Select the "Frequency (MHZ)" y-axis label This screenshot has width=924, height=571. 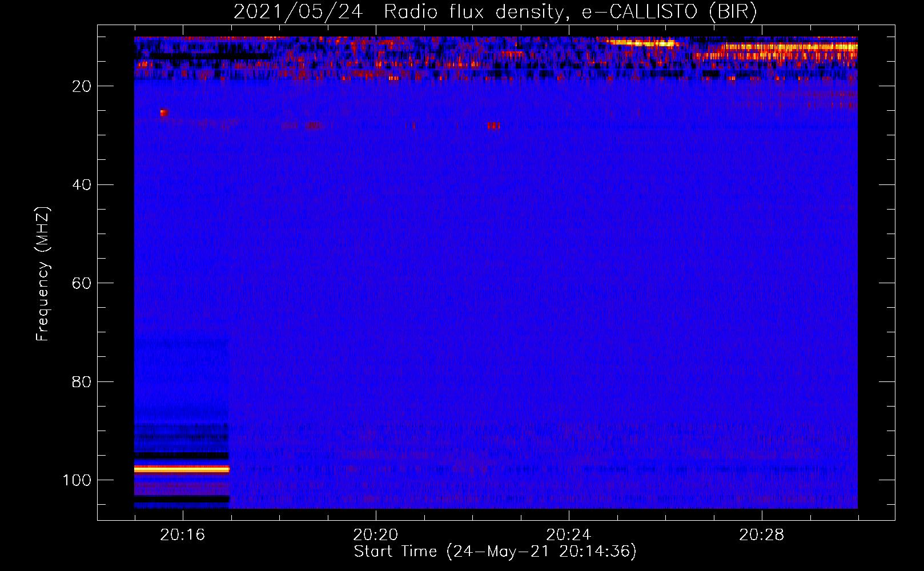point(43,274)
